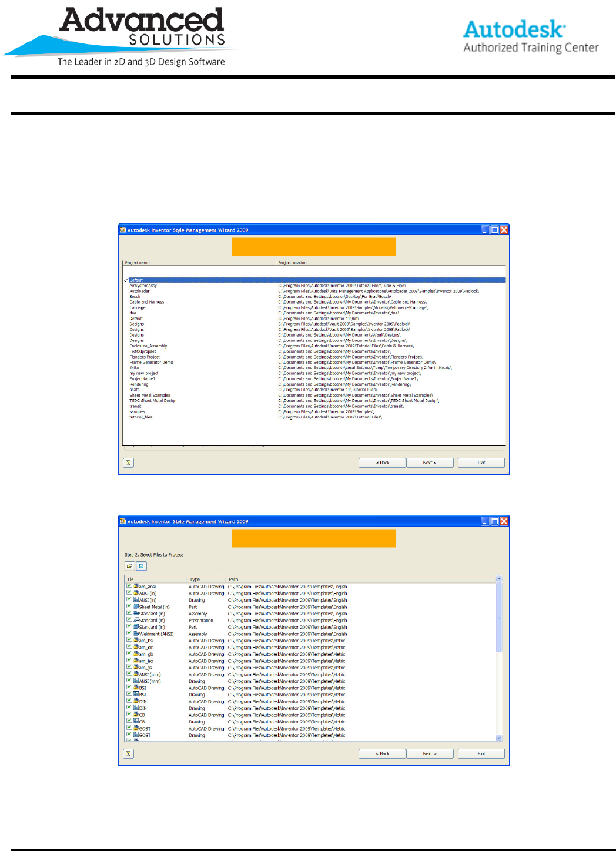Image resolution: width=616 pixels, height=851 pixels.
Task: Toggle the am_iso checkbox
Action: click(x=129, y=661)
